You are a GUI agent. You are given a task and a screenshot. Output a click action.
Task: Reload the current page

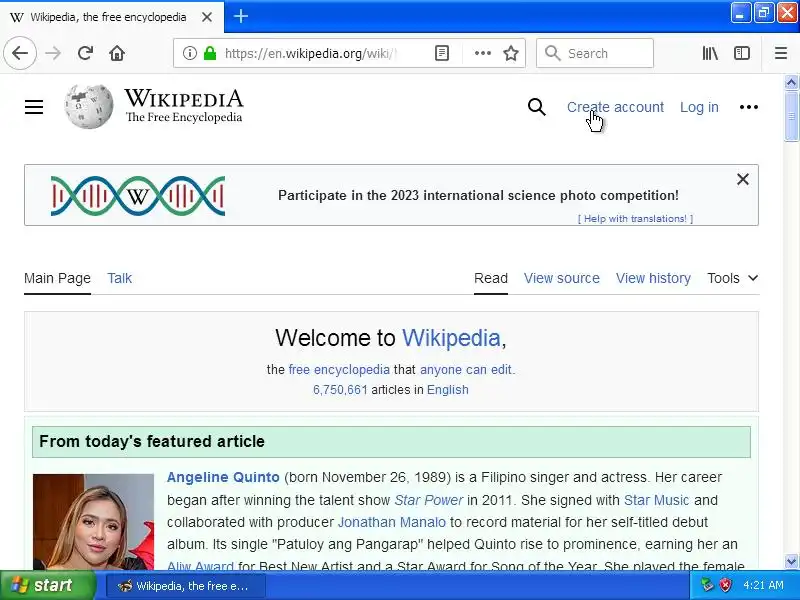coord(85,53)
